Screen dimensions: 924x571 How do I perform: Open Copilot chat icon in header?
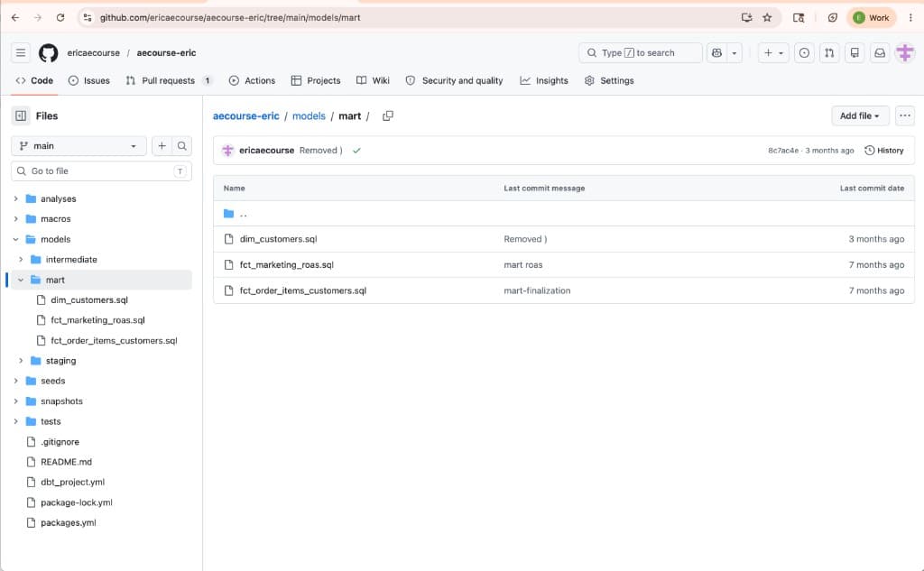716,53
